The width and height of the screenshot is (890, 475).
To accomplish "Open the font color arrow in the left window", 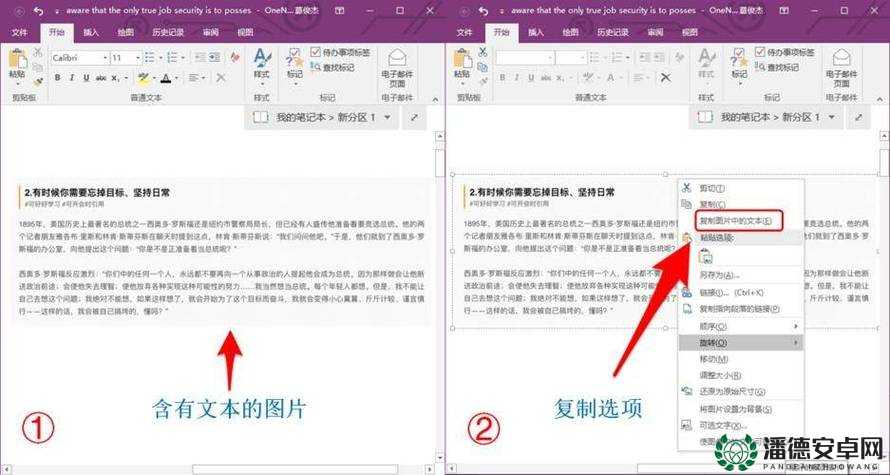I will [176, 78].
